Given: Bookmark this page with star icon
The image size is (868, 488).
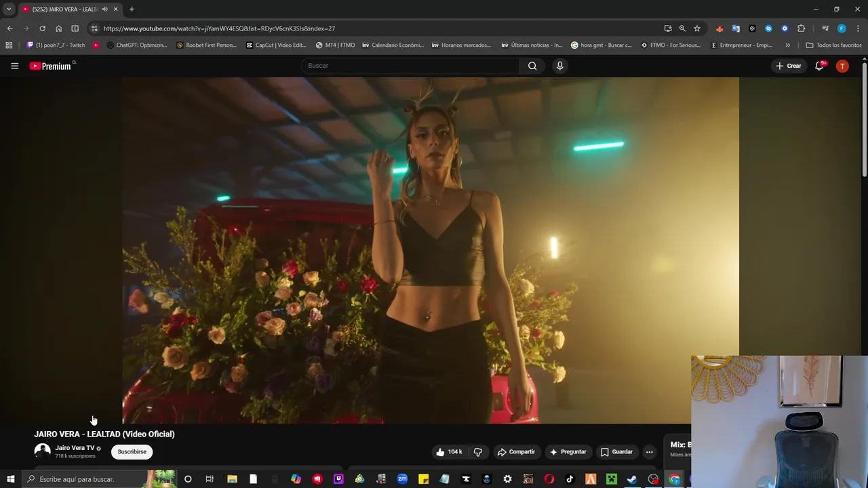Looking at the screenshot, I should pos(697,28).
